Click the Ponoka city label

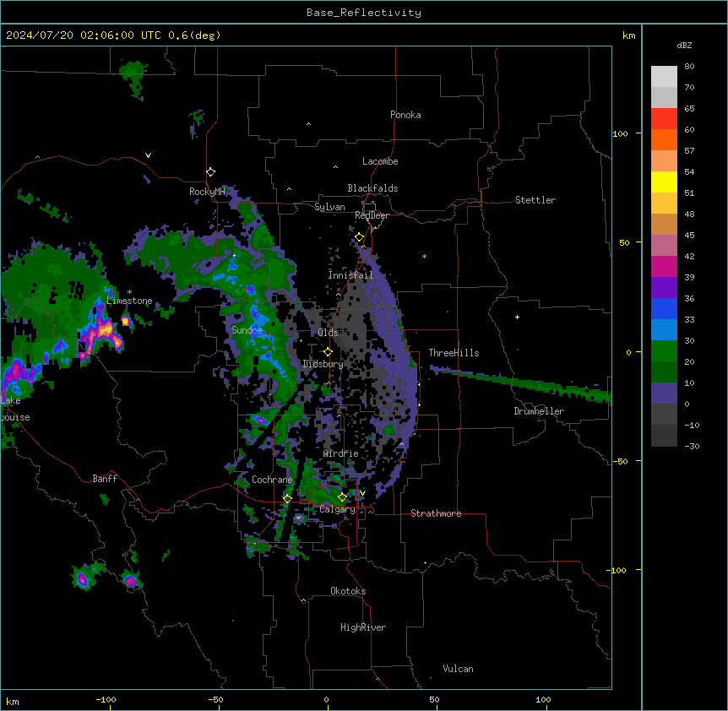click(x=405, y=115)
